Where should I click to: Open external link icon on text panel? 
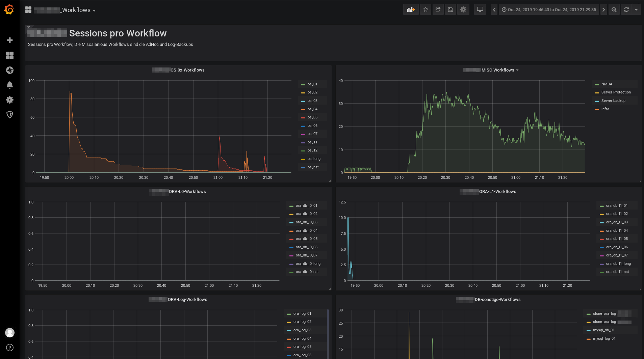pos(28,27)
